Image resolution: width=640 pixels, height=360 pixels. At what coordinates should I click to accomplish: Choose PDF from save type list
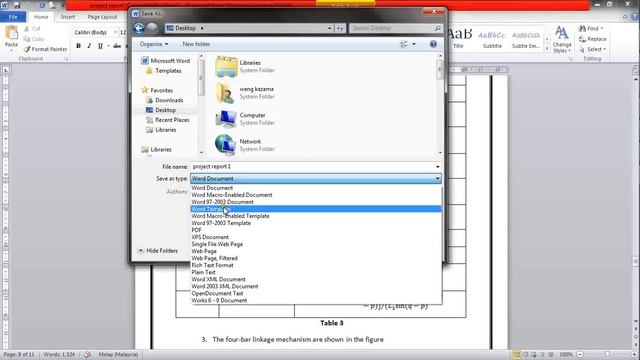point(316,230)
